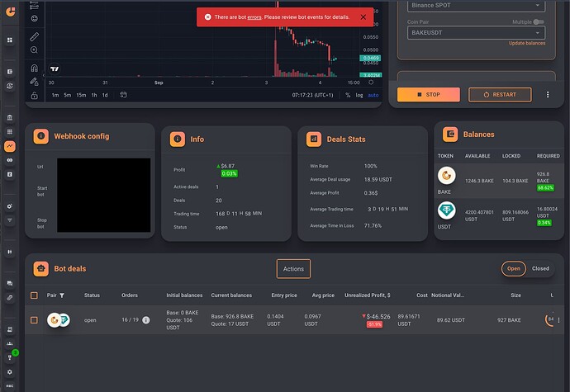570x392 pixels.
Task: Click the Bot deals robot icon
Action: click(x=41, y=269)
